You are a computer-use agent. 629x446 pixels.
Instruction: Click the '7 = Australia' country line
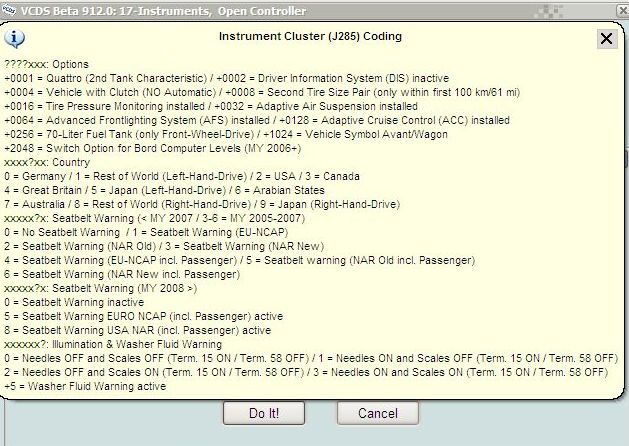(x=202, y=205)
